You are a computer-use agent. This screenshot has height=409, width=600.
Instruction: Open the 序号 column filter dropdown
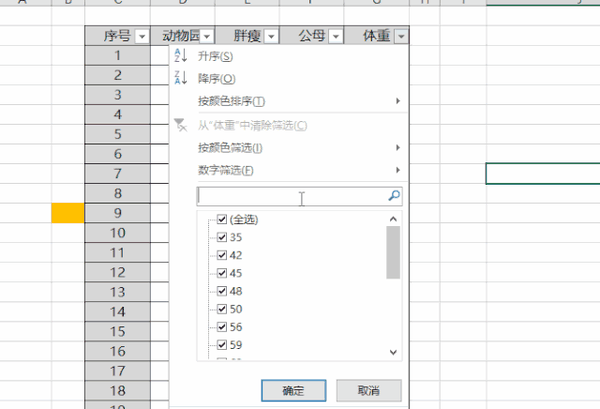coord(142,37)
